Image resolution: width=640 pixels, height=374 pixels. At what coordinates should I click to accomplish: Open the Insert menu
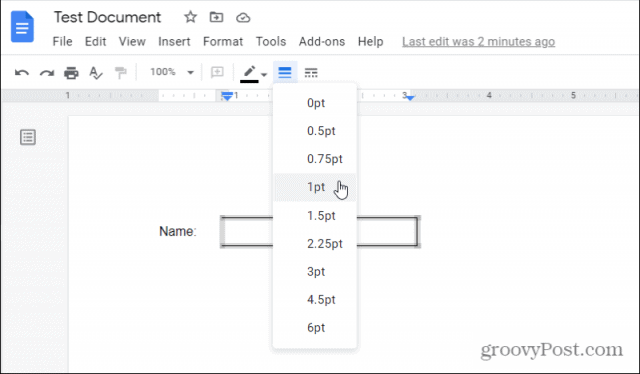(x=174, y=42)
